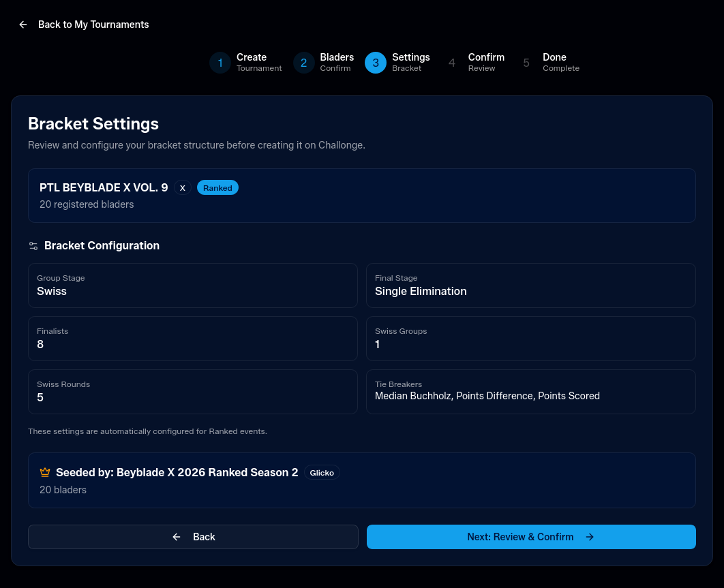Click the orange crown seeding icon
The height and width of the screenshot is (588, 724).
pyautogui.click(x=45, y=472)
